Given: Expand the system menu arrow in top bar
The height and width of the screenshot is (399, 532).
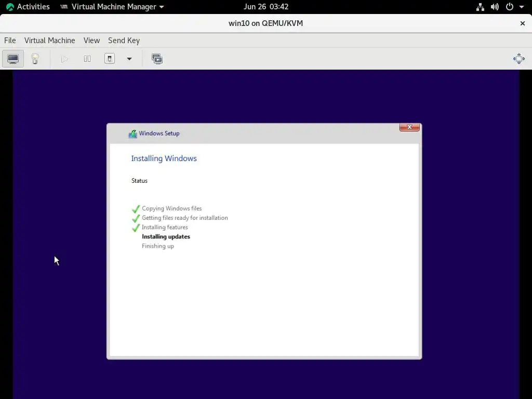Looking at the screenshot, I should pyautogui.click(x=522, y=7).
